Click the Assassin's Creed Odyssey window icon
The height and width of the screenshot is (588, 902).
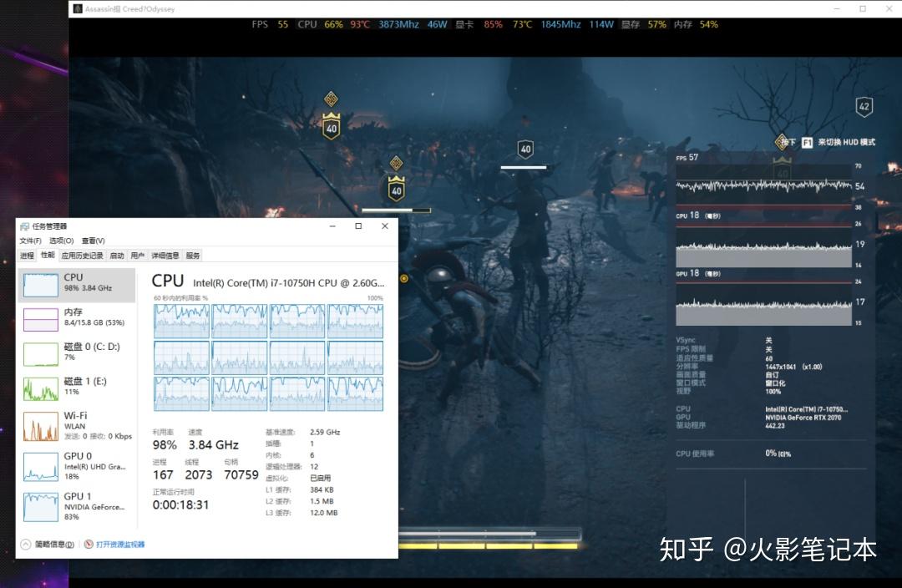[x=78, y=8]
